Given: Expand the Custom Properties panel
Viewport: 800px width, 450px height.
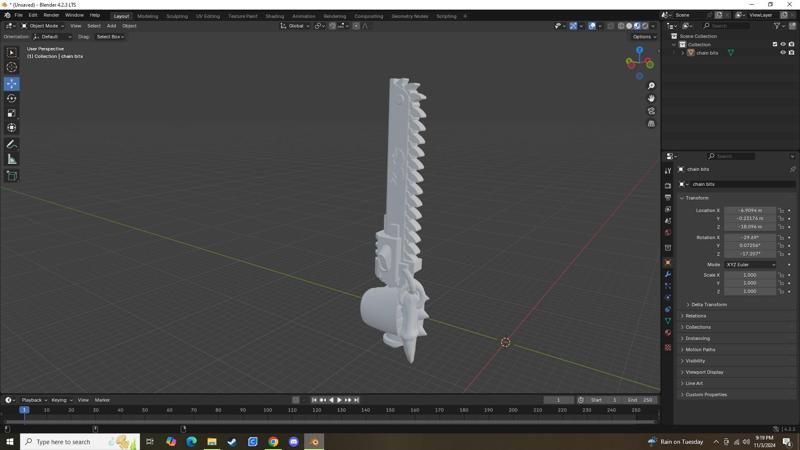Looking at the screenshot, I should click(704, 394).
